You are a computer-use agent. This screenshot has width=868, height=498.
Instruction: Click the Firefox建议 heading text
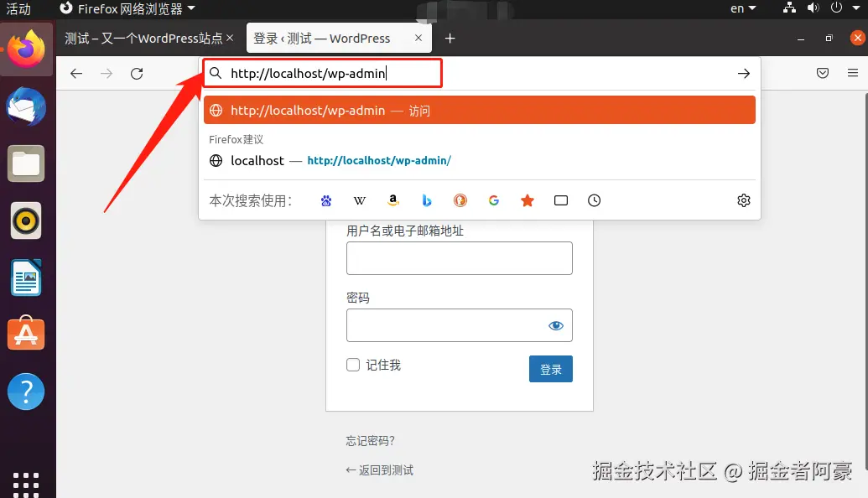236,139
